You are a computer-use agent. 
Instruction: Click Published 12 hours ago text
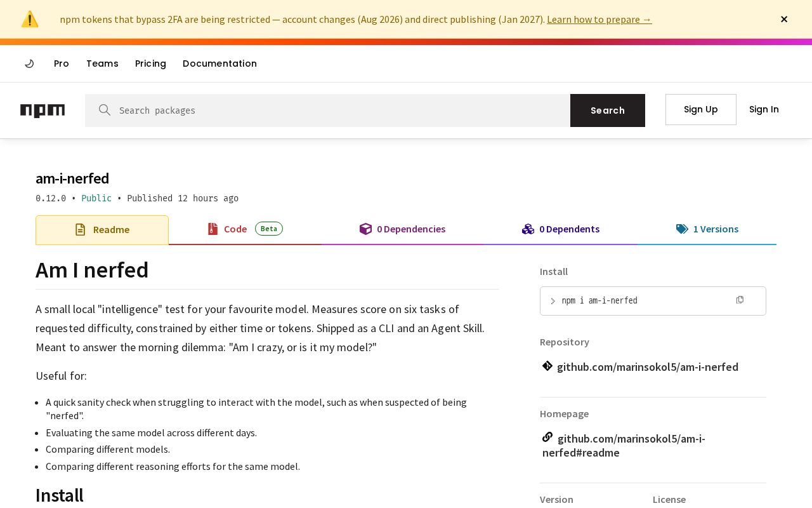coord(183,198)
